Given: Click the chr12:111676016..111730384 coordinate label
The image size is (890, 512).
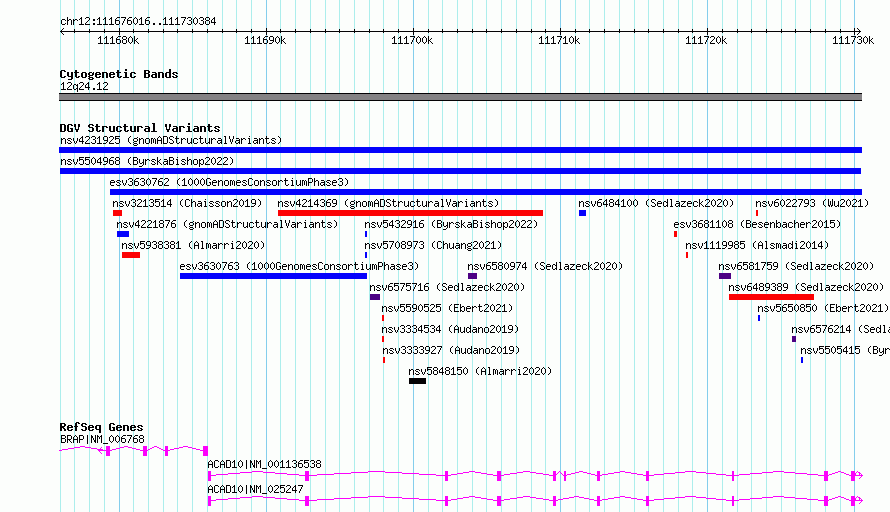Looking at the screenshot, I should 138,22.
